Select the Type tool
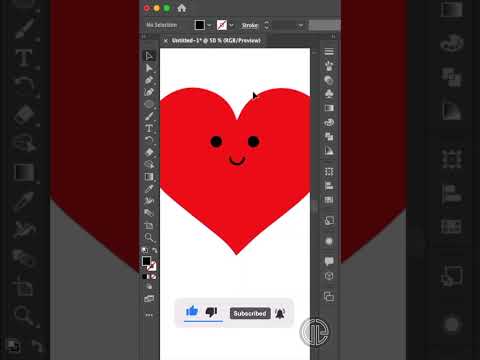This screenshot has width=480, height=360. click(x=149, y=128)
